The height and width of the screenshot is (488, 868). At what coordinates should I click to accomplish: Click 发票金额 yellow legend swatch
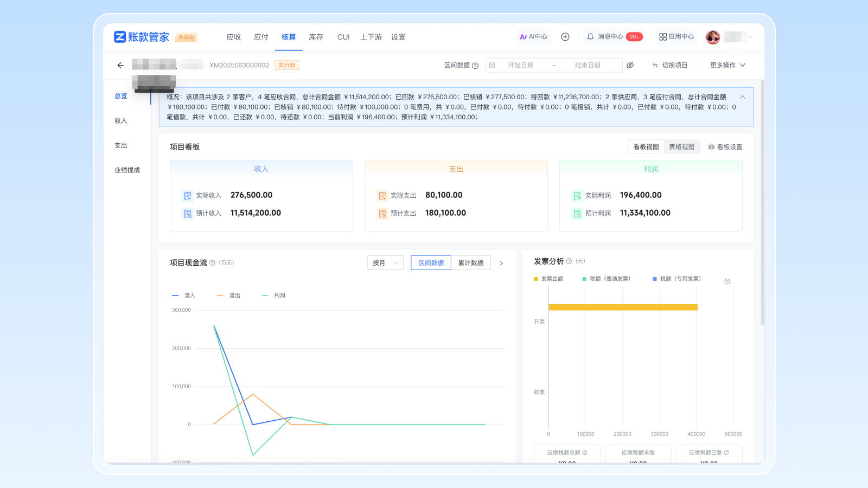click(x=536, y=279)
